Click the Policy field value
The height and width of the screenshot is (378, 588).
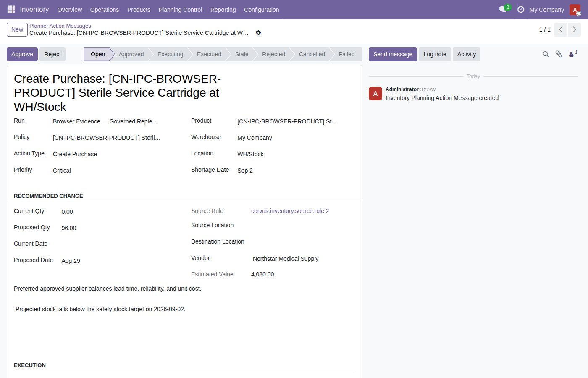[x=107, y=138]
